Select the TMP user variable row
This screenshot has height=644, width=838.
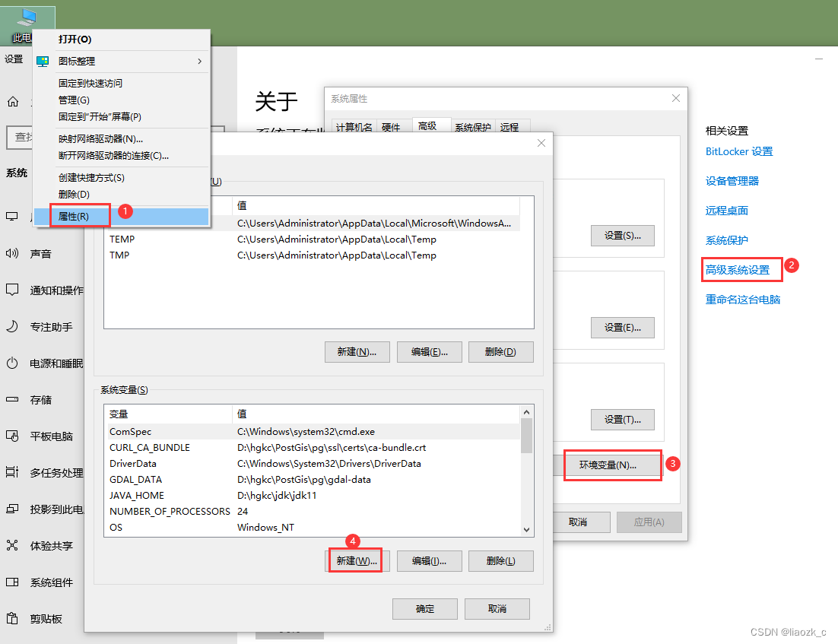[x=313, y=255]
